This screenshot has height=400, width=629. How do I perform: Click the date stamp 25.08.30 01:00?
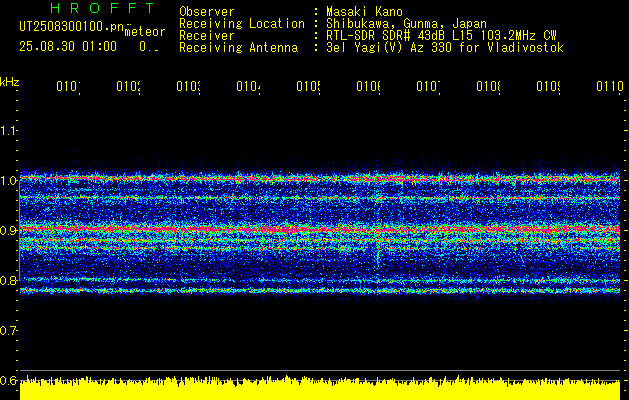[x=68, y=46]
